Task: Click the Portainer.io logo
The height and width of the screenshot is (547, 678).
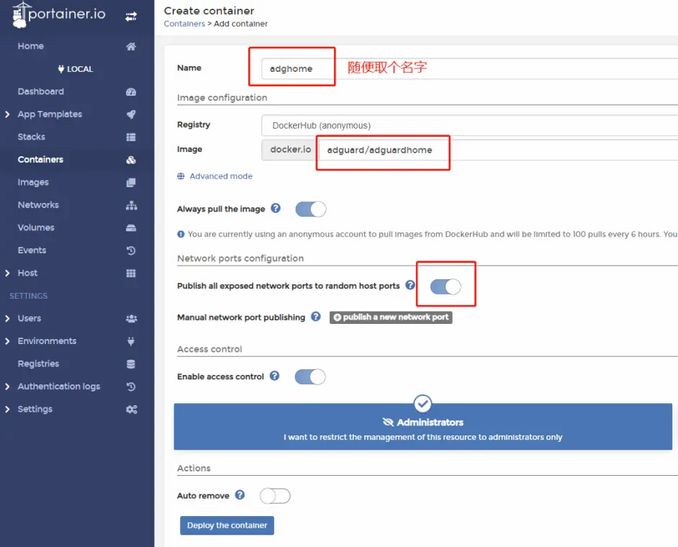Action: click(x=59, y=15)
